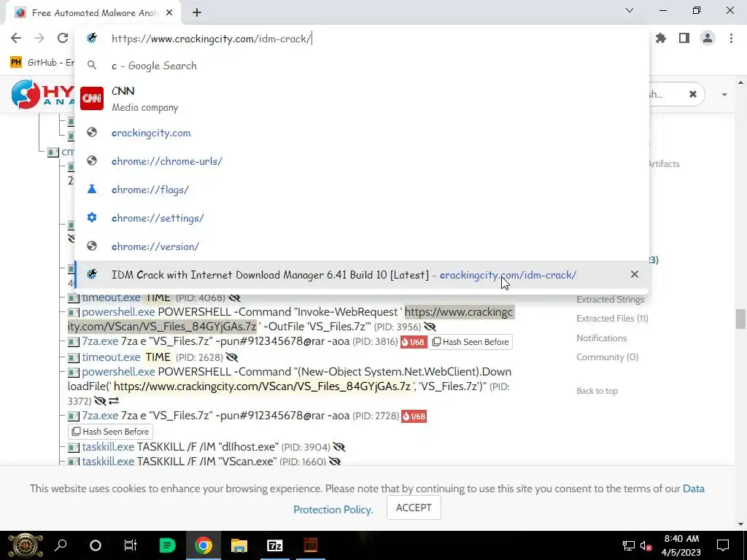The image size is (747, 560).
Task: Click the 1/68 detection badge for PID 3816
Action: [x=413, y=342]
